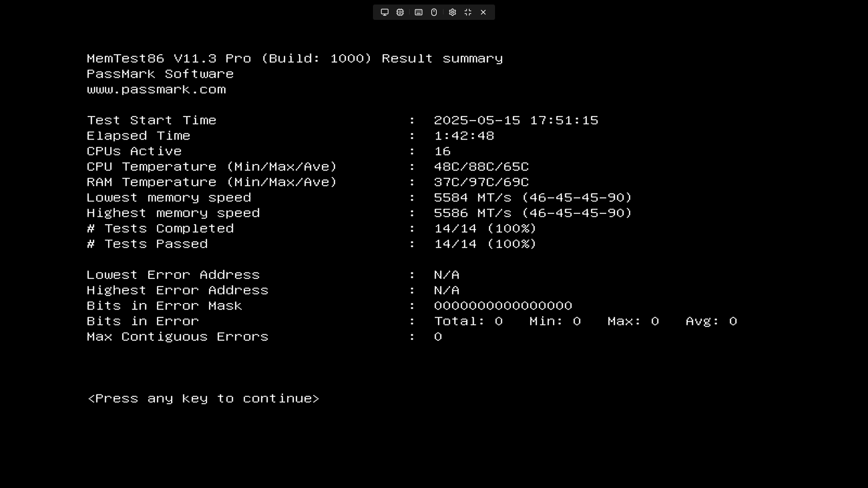Click the Highest memory speed value
Viewport: 868px width, 488px height.
click(533, 213)
